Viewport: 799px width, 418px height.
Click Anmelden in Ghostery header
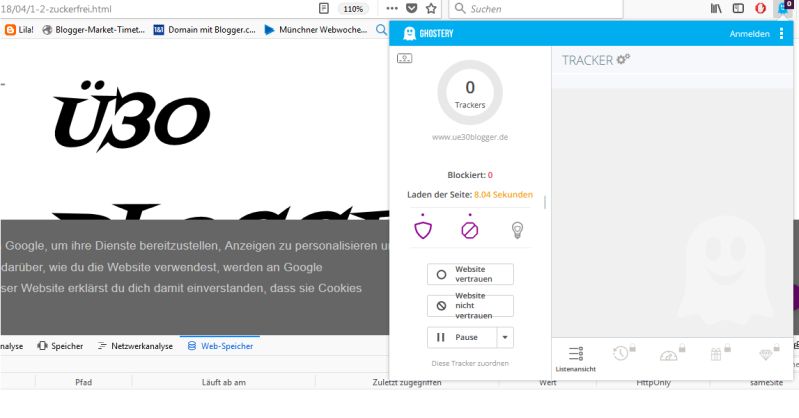tap(749, 34)
